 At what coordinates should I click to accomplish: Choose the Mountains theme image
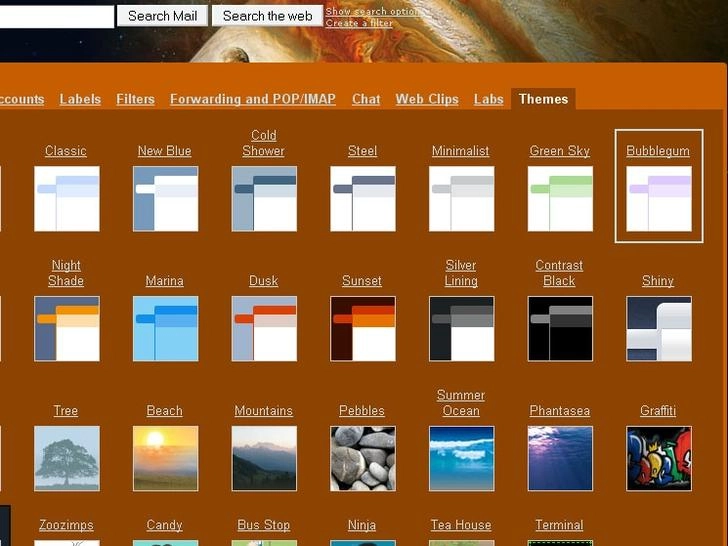tap(264, 459)
